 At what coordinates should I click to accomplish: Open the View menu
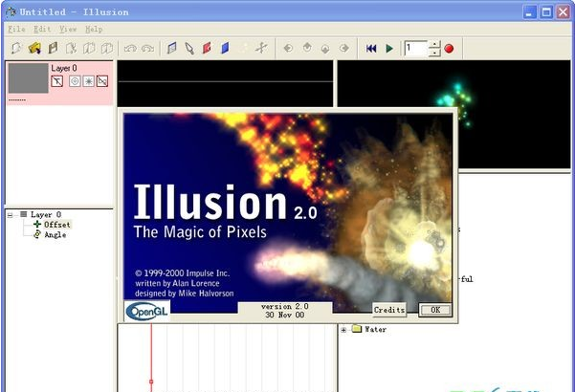tap(68, 30)
